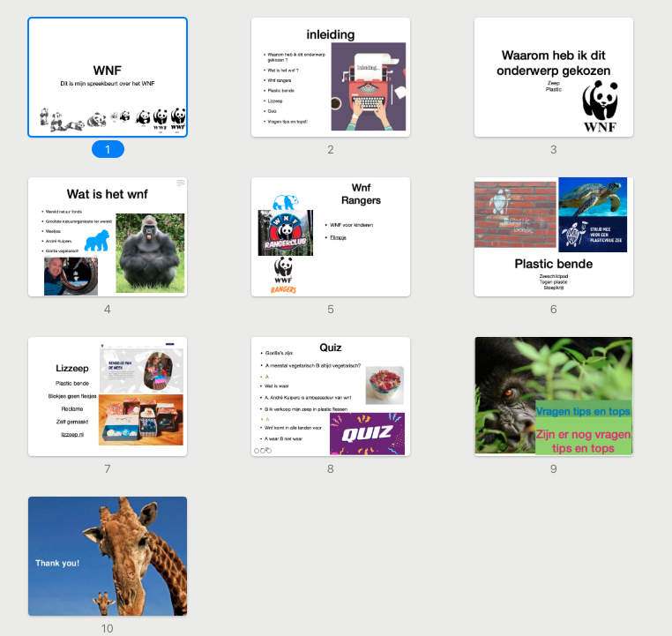Click the purple QUIZ graphic on slide 8
This screenshot has width=672, height=636.
click(366, 433)
